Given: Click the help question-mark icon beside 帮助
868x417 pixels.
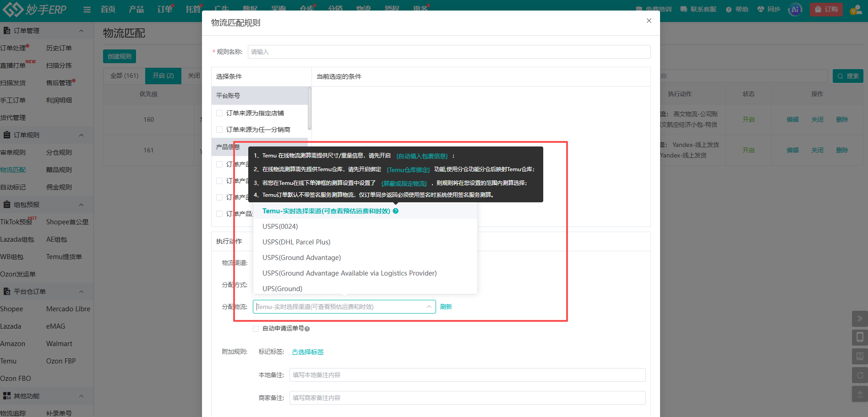Looking at the screenshot, I should (x=729, y=10).
